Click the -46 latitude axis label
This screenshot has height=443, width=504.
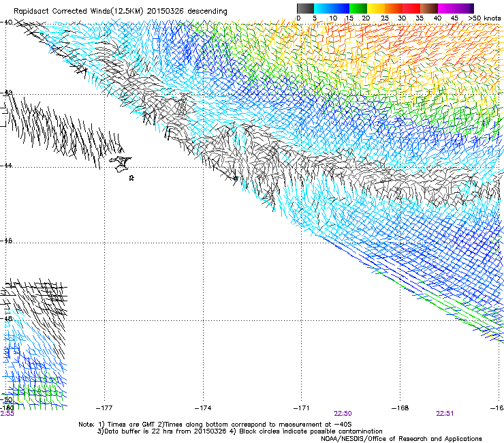[6, 241]
